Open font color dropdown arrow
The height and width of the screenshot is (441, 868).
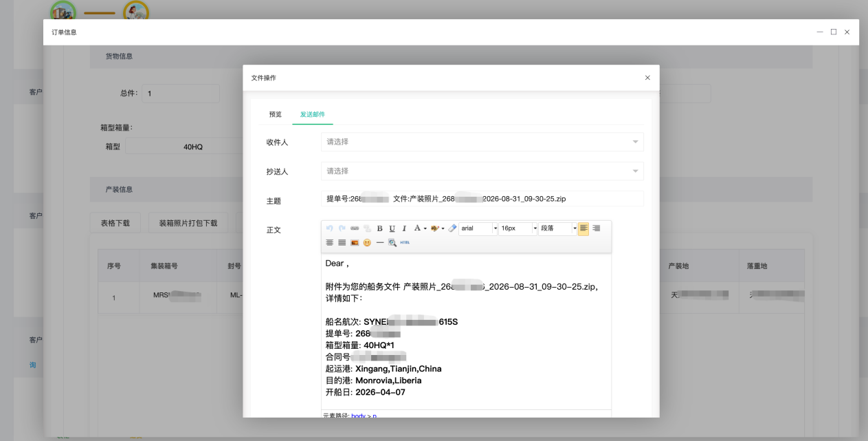coord(425,228)
